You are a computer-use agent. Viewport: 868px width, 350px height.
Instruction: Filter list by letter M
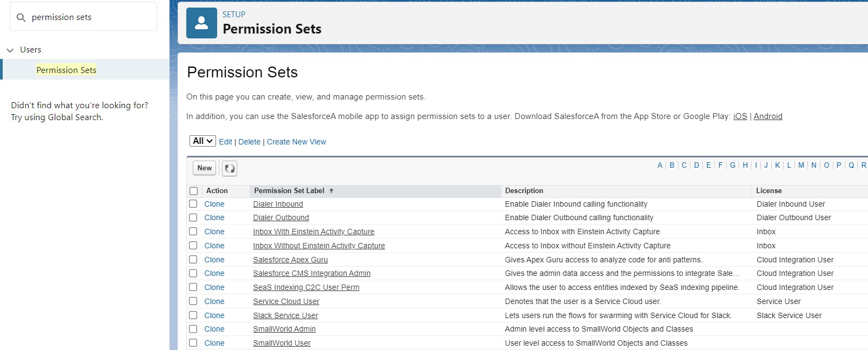(x=801, y=165)
